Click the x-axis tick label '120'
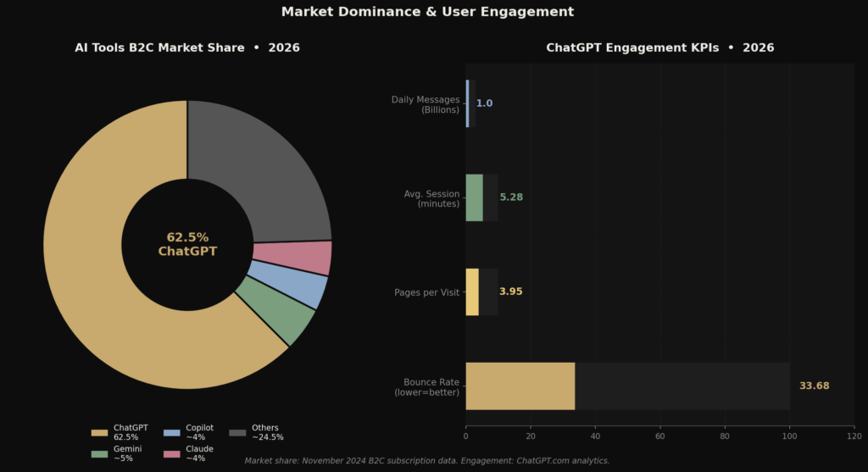868x472 pixels. pyautogui.click(x=854, y=436)
